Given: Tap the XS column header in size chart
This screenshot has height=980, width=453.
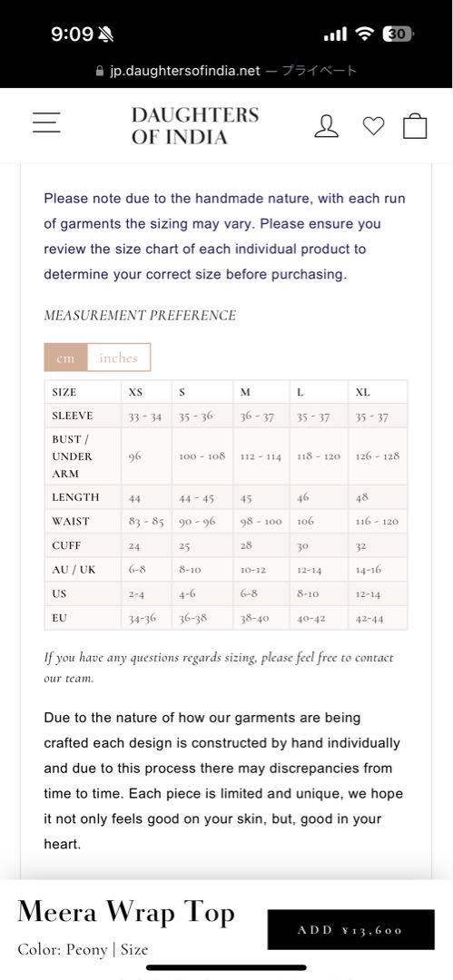Looking at the screenshot, I should tap(135, 393).
